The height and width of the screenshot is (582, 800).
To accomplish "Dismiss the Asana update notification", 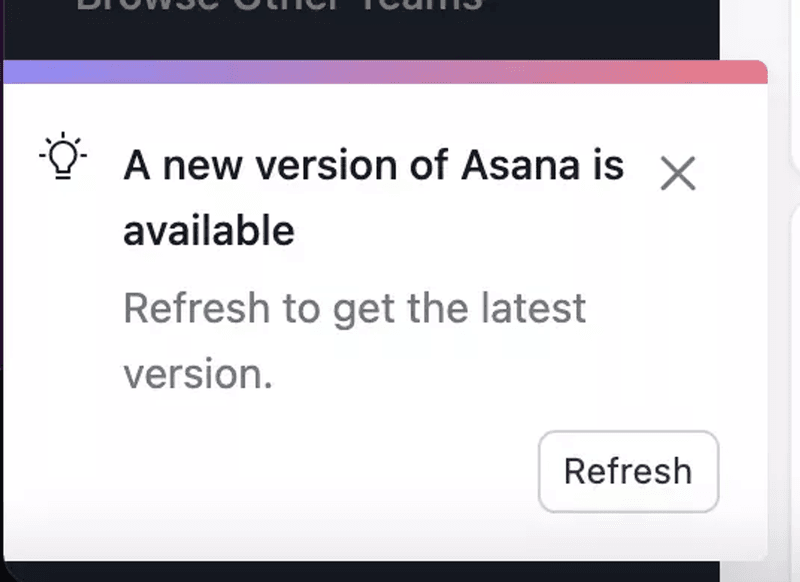I will (678, 174).
